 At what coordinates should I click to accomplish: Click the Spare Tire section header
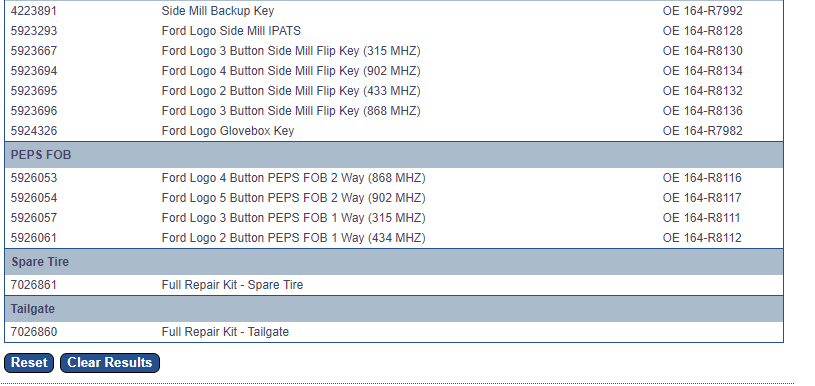tap(394, 262)
